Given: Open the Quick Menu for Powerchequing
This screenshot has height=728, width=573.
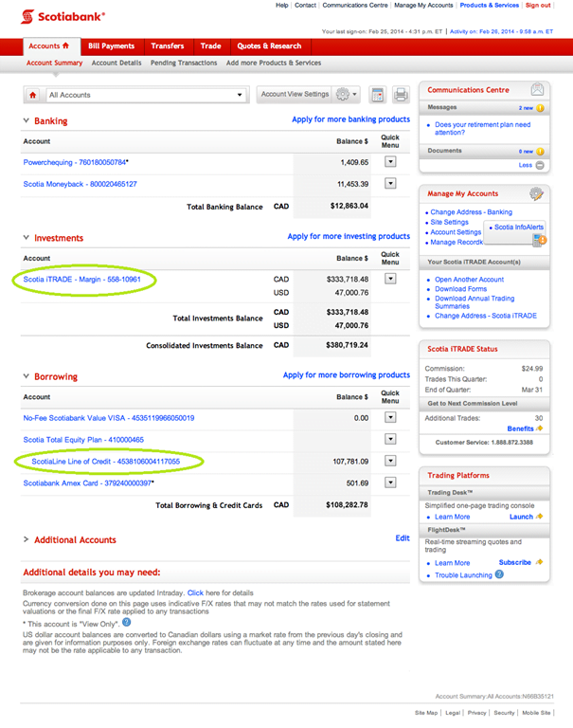Looking at the screenshot, I should point(390,162).
